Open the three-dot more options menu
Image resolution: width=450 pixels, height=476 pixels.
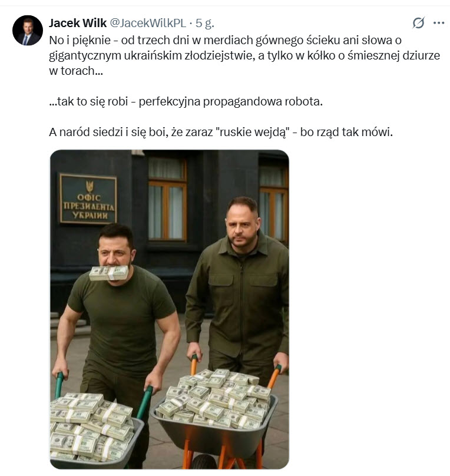(x=439, y=23)
